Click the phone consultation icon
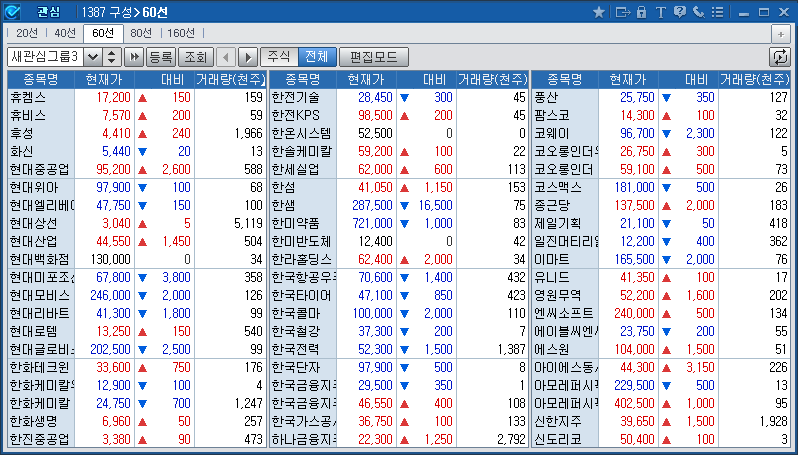Screen dimensions: 798x455 (x=699, y=12)
